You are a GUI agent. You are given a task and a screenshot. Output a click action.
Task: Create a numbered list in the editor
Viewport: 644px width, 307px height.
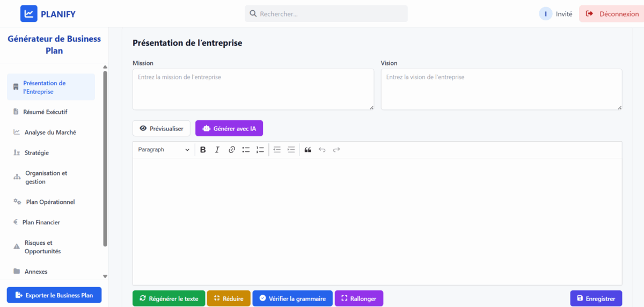click(x=260, y=150)
